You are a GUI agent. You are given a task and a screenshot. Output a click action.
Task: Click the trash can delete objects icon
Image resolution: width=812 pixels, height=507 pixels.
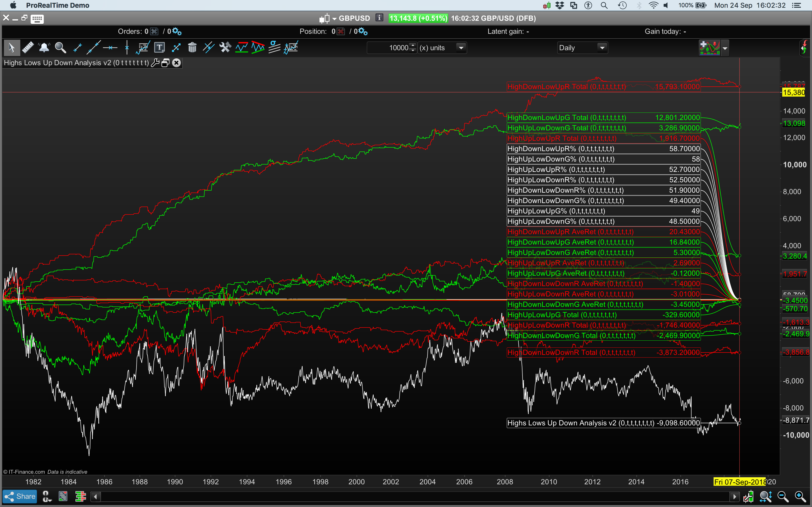[192, 48]
